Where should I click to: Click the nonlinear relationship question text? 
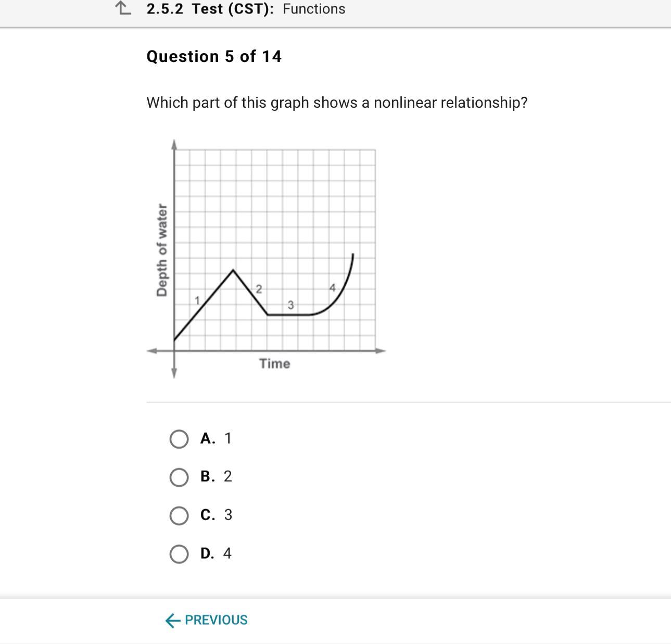[x=337, y=103]
